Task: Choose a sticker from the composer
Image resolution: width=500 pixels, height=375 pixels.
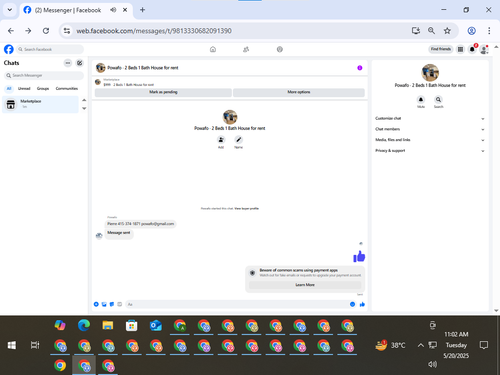Action: 112,304
